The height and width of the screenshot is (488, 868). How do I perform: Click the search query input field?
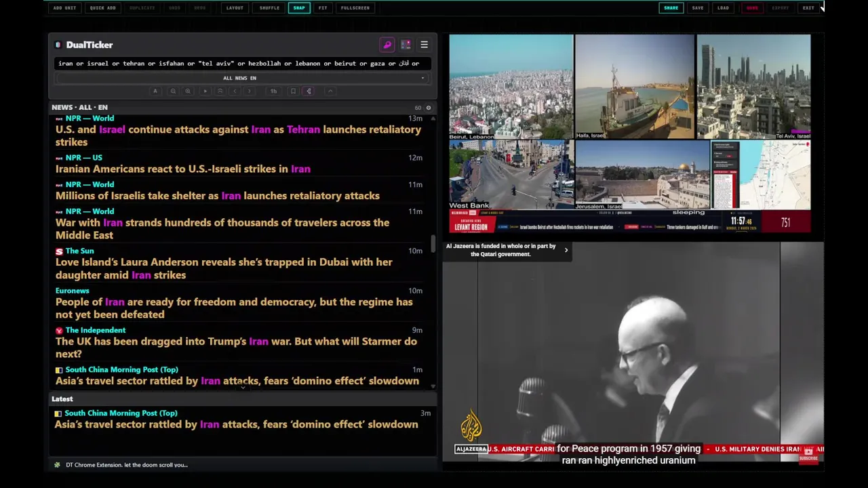(x=242, y=64)
